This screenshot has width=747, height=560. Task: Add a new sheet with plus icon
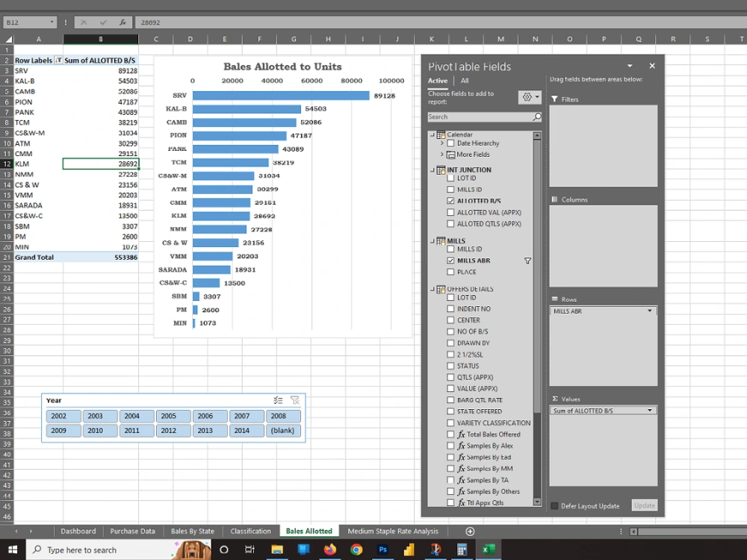[470, 532]
